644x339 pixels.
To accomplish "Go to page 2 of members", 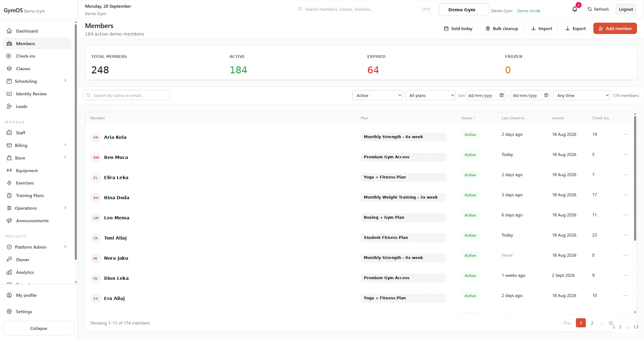I will coord(592,323).
